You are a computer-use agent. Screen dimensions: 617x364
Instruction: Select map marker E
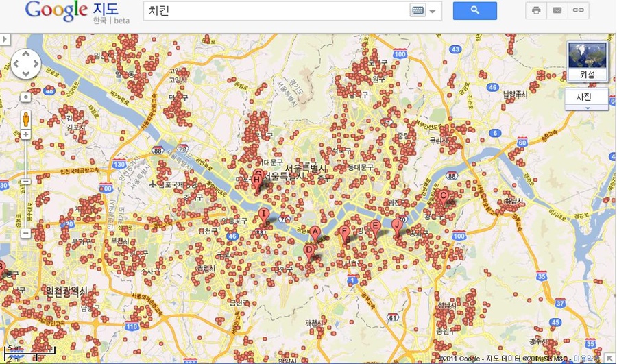pos(375,228)
